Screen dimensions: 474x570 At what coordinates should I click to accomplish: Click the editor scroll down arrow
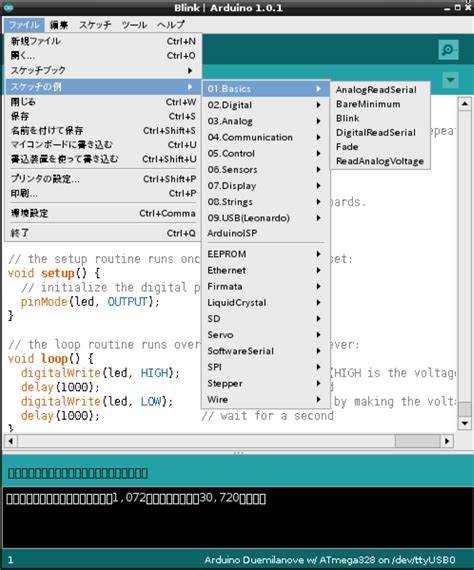465,423
